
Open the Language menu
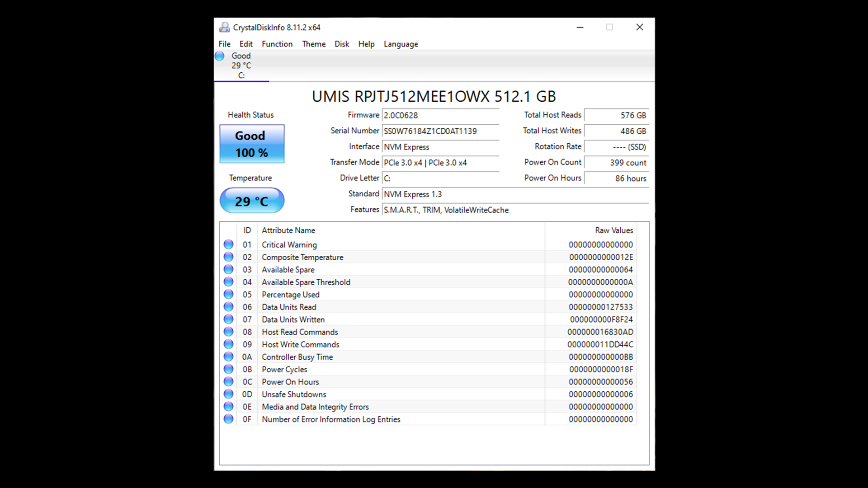pos(401,44)
